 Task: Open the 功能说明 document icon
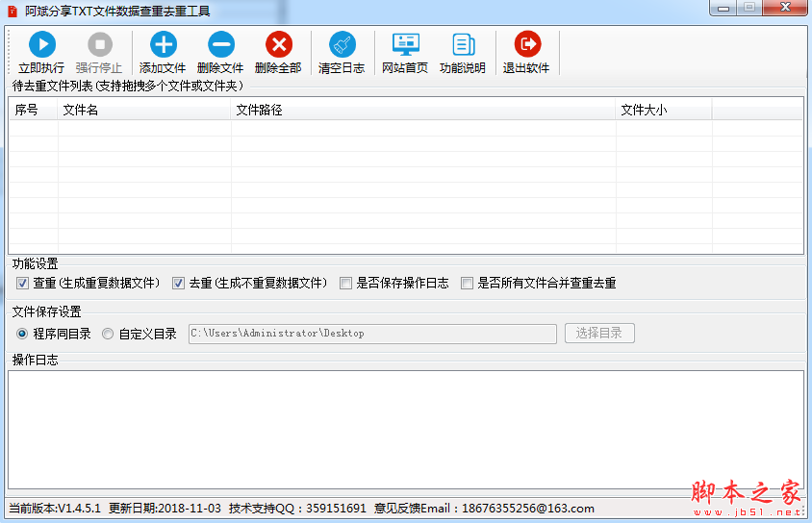pyautogui.click(x=464, y=44)
